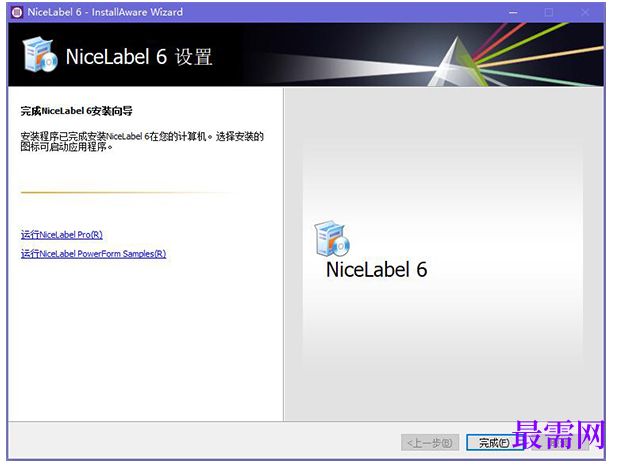Open the 运行NiceLabel Pro(R) link
This screenshot has width=624, height=466.
62,235
